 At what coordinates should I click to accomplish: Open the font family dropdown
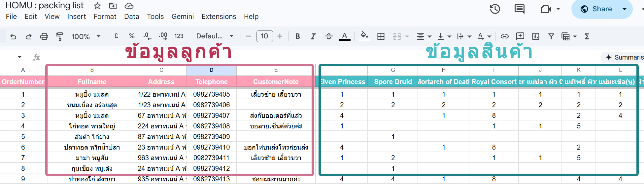point(215,36)
